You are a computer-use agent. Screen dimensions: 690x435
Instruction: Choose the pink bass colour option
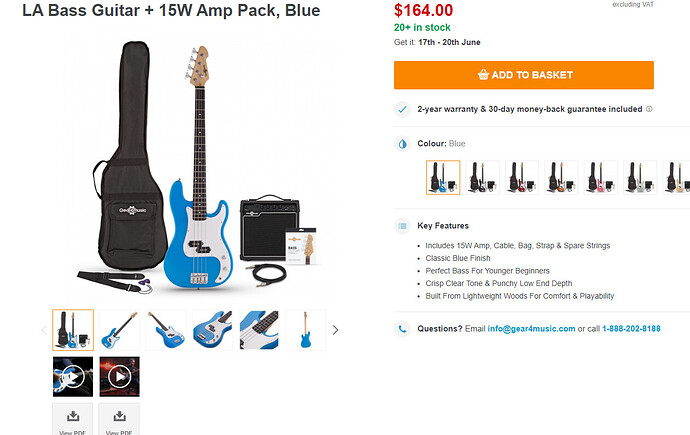click(x=601, y=177)
